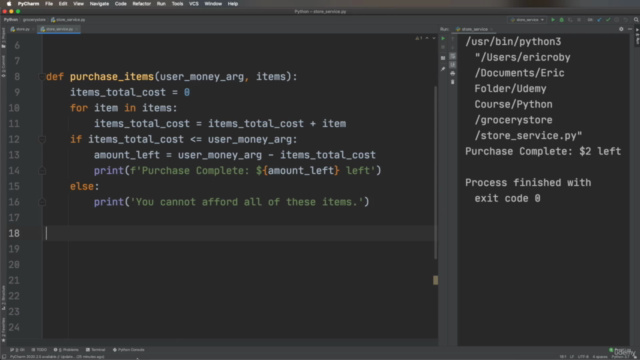Start debugging with the green bug icon
Viewport: 640px width, 360px height.
(x=562, y=20)
